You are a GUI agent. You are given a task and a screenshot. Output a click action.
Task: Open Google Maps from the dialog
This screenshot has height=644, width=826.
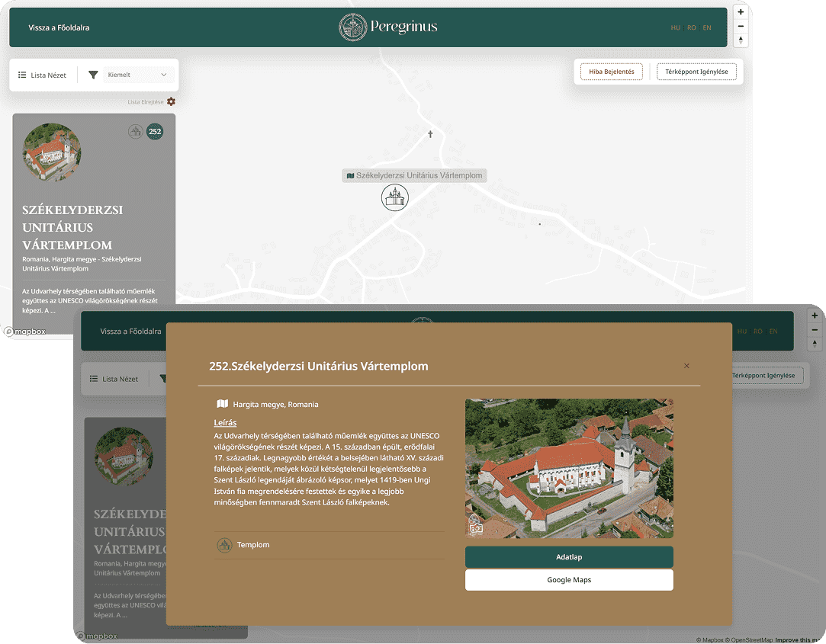pos(569,580)
